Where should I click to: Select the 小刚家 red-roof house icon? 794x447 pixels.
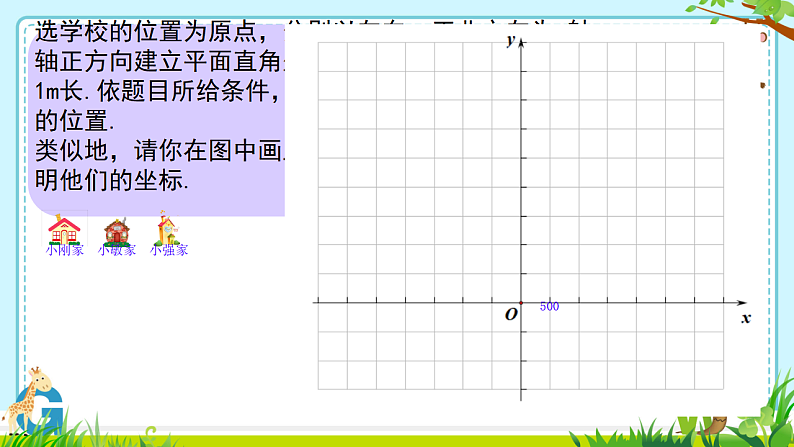click(64, 229)
